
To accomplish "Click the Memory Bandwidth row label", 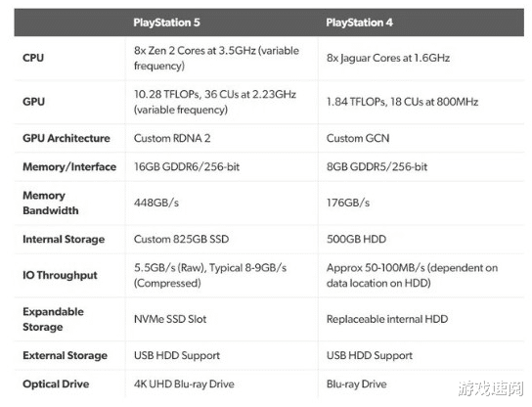I will (51, 203).
